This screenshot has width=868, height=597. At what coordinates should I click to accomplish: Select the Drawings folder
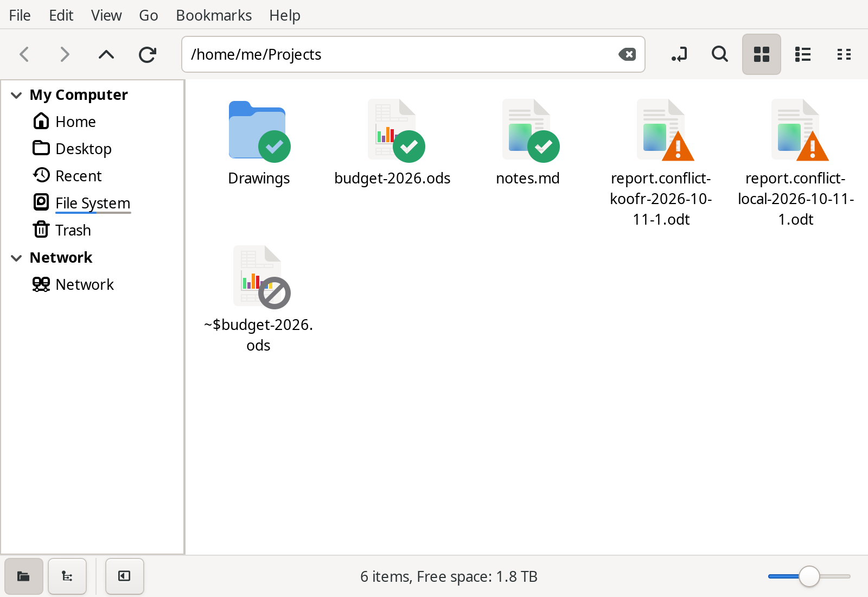(259, 132)
